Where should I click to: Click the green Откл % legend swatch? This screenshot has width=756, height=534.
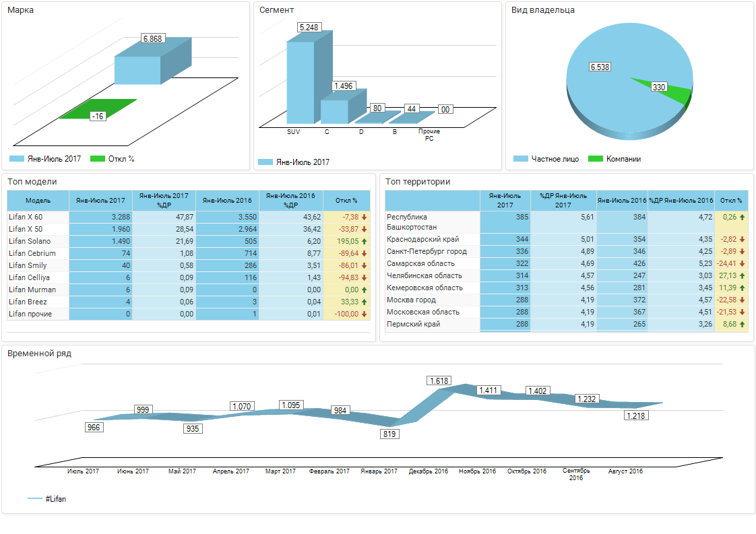coord(98,159)
